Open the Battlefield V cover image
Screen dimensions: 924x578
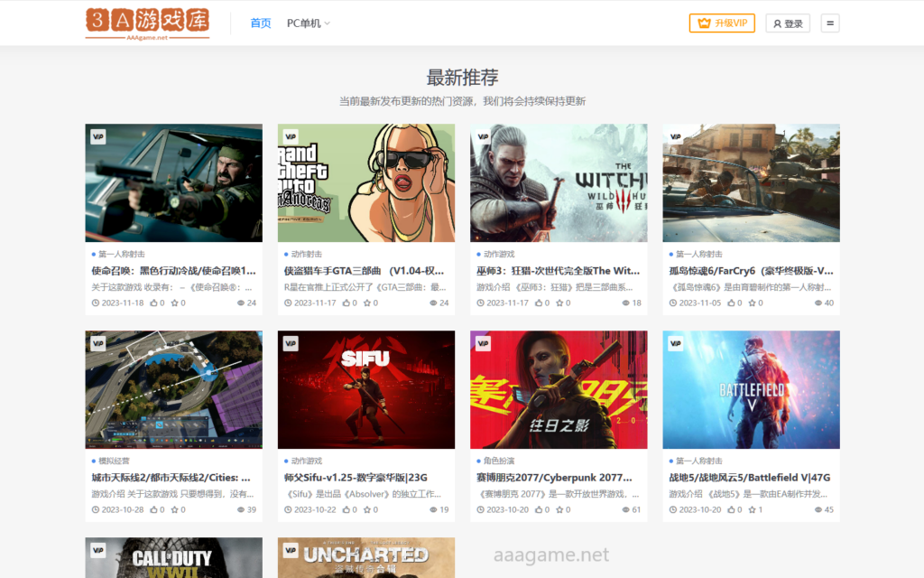coord(752,389)
